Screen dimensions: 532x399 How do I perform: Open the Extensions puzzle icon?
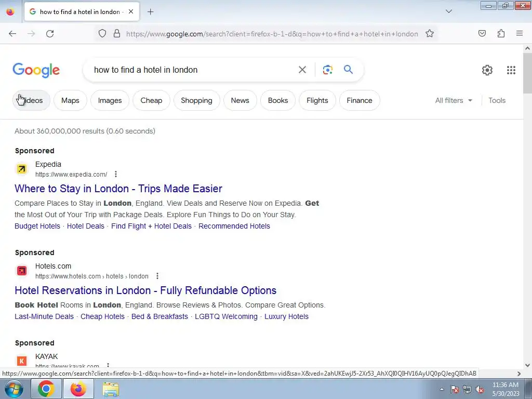501,33
